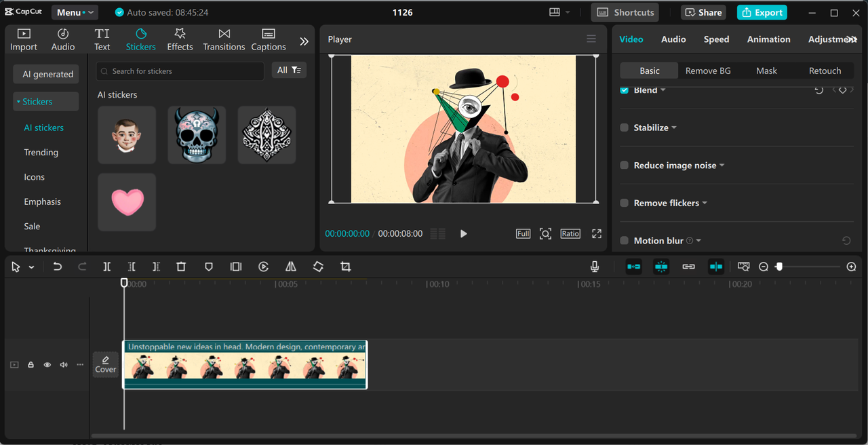Open the timeline preview ruler icon

[x=744, y=267]
